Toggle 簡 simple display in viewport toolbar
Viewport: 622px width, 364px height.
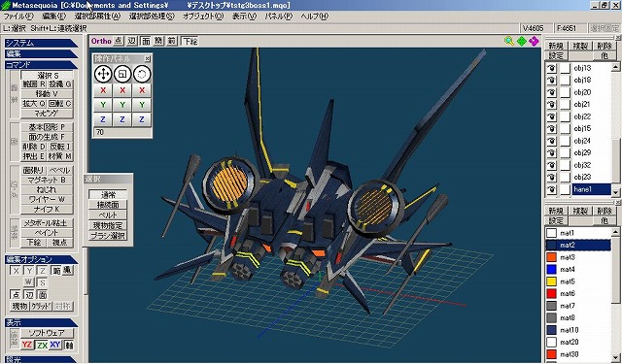point(158,41)
